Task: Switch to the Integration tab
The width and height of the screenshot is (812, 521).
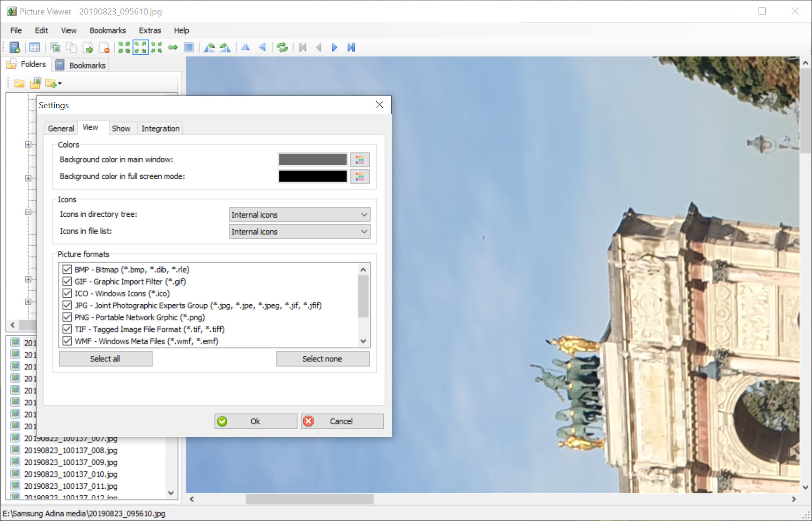Action: [x=160, y=129]
